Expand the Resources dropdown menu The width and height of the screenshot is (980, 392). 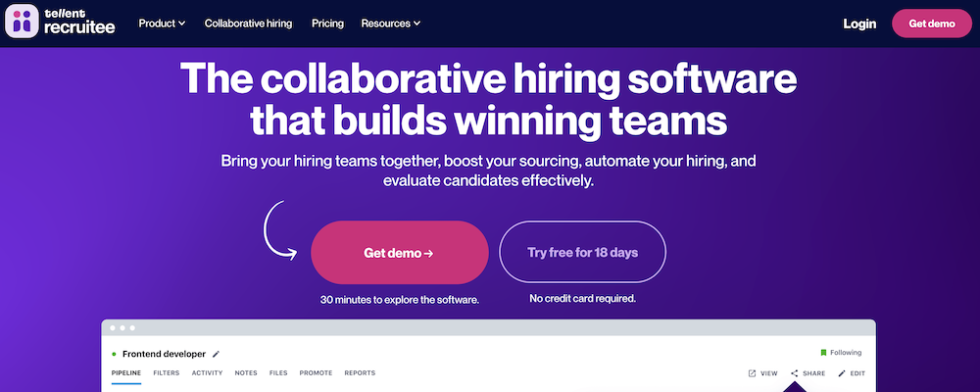391,24
